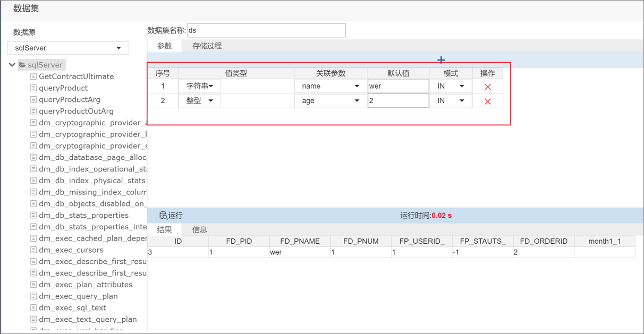Viewport: 644px width, 334px height.
Task: Click result cell -1 under FP_STAUTS_
Action: click(482, 252)
